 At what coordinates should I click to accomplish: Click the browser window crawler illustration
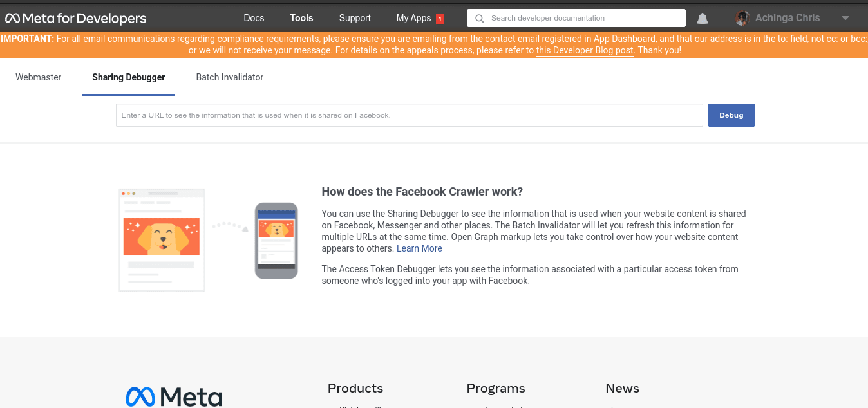[162, 239]
